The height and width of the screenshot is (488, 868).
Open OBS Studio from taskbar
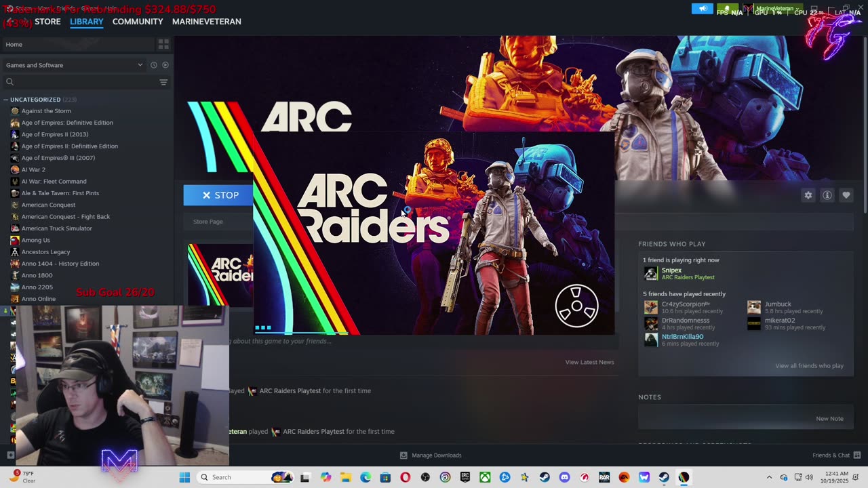[x=425, y=477]
